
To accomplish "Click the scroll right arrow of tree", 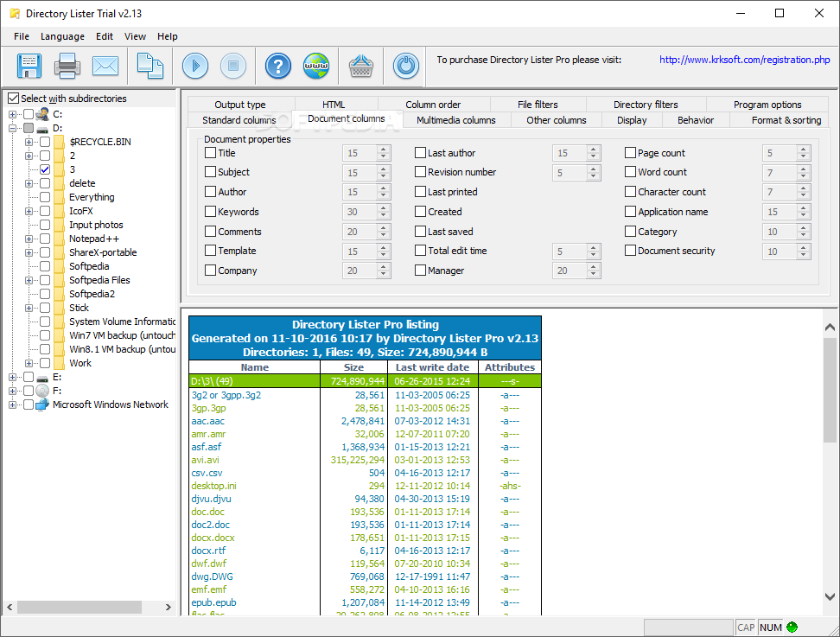I will coord(169,607).
